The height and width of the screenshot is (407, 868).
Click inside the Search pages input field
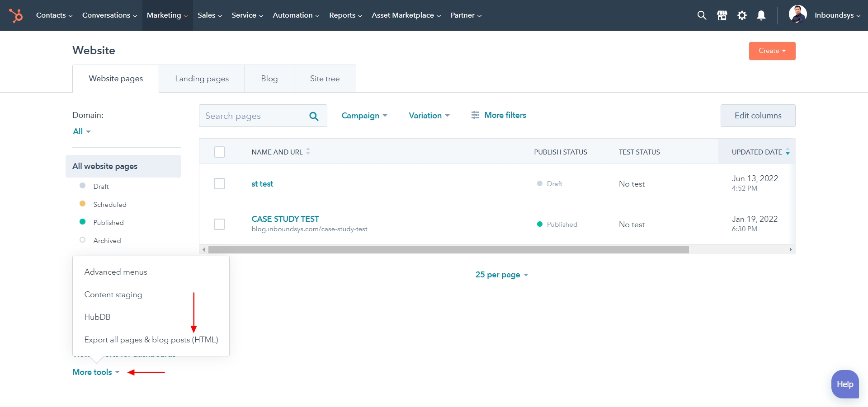[x=253, y=116]
